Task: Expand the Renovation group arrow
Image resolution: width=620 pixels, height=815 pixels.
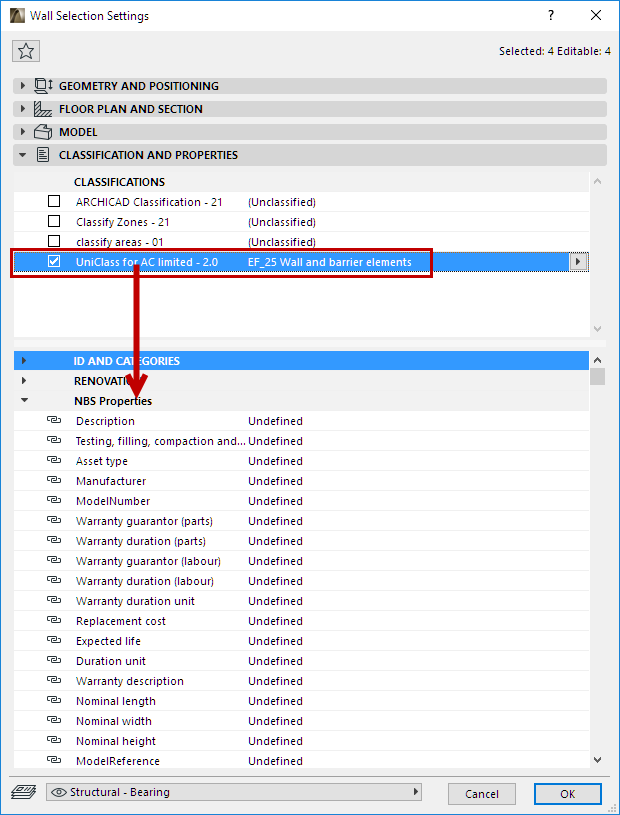Action: pyautogui.click(x=24, y=380)
